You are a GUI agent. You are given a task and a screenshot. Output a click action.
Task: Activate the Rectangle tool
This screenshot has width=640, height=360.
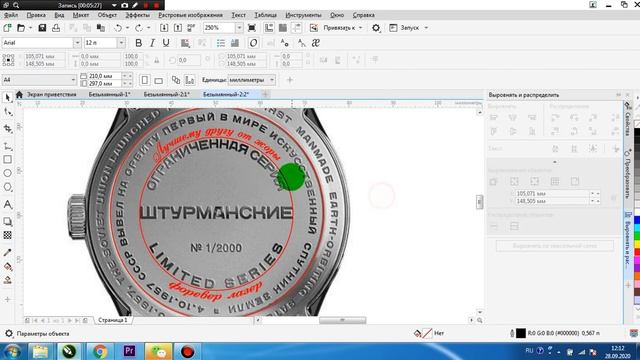point(7,159)
